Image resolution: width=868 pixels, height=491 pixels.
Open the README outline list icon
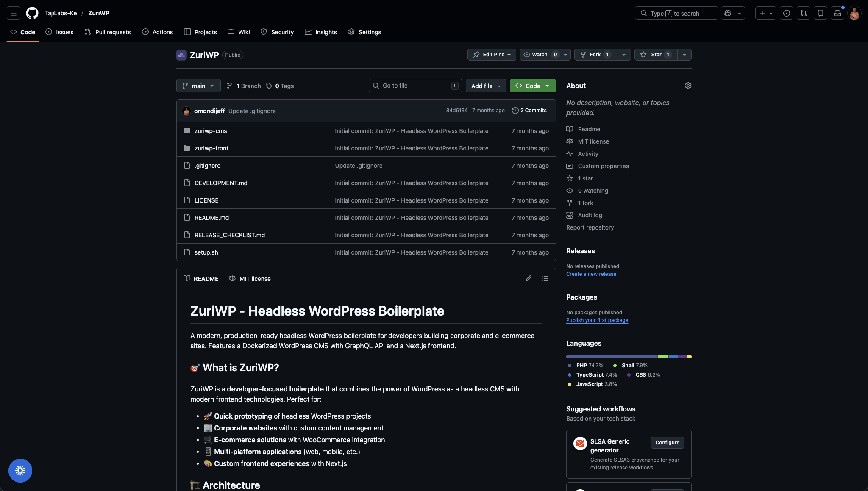pyautogui.click(x=545, y=278)
